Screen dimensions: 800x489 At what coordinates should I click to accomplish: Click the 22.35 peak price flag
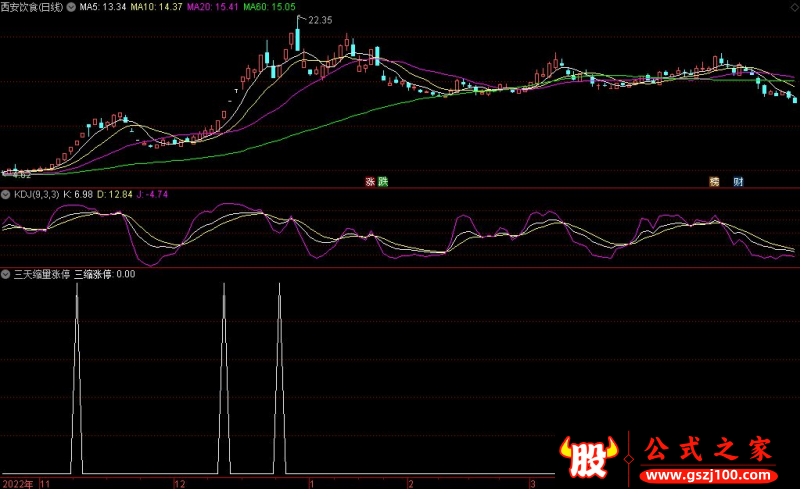point(319,20)
